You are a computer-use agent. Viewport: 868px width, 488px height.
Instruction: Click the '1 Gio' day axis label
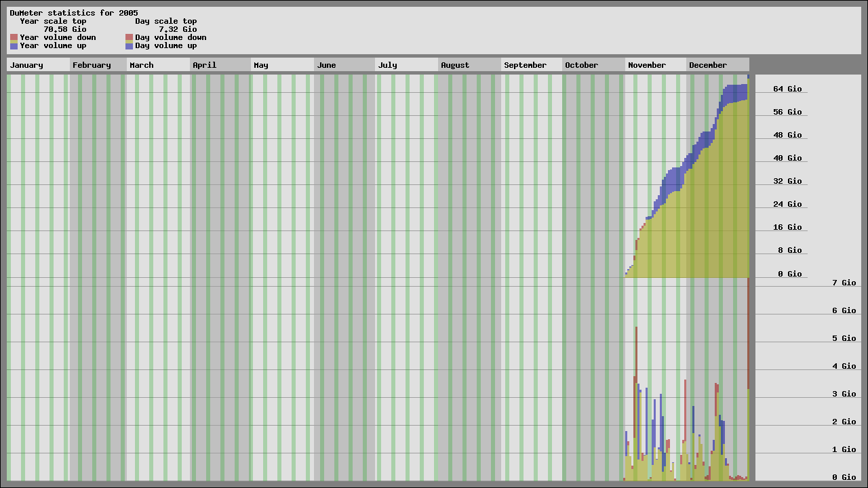[x=844, y=449]
